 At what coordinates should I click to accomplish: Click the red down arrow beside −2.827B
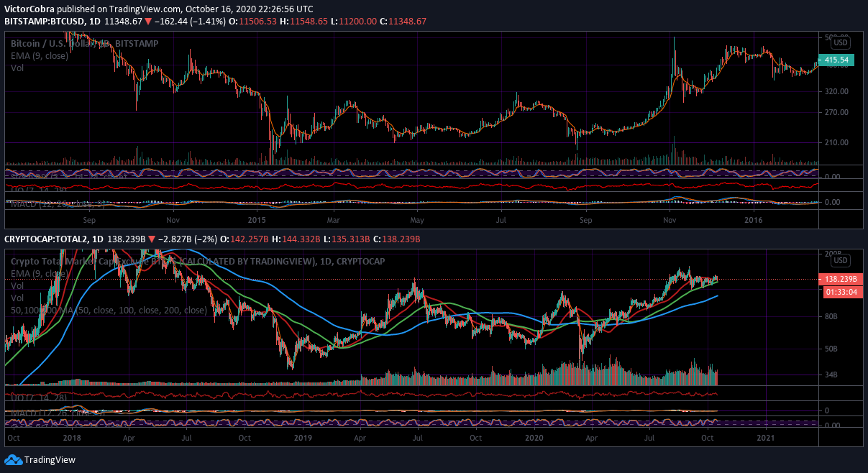click(152, 239)
